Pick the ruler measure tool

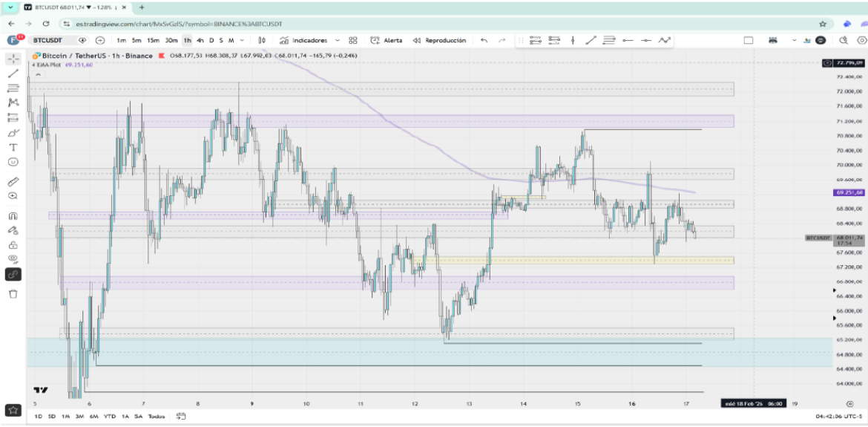coord(13,181)
